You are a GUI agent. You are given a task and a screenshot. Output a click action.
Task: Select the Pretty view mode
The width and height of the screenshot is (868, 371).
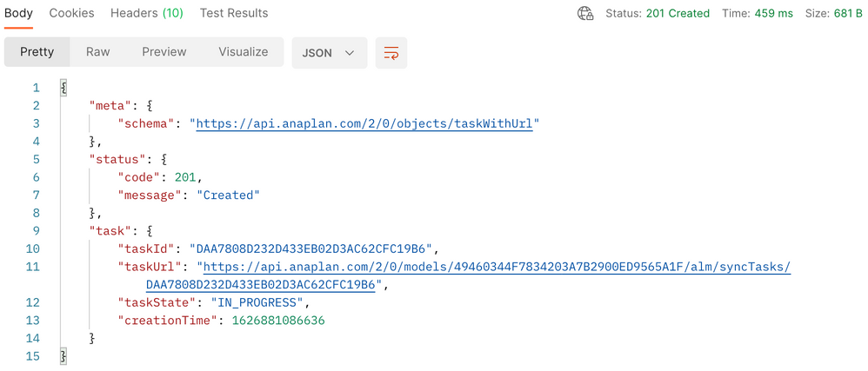(x=37, y=52)
